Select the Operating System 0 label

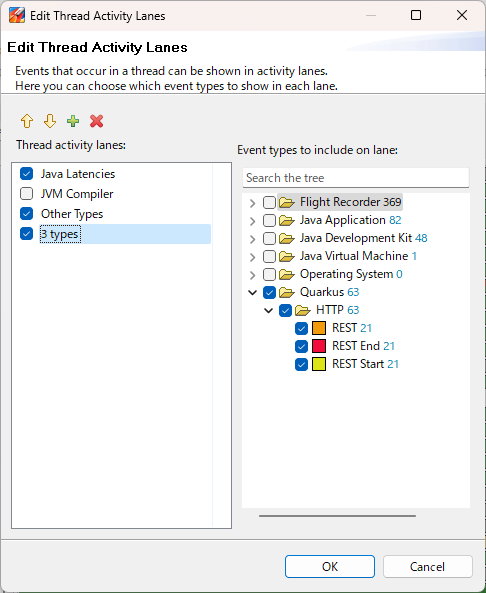coord(351,274)
